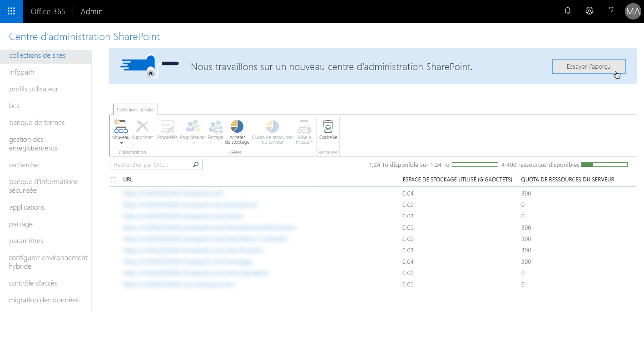Open the notifications bell icon
Viewport: 644px width, 341px height.
click(567, 10)
